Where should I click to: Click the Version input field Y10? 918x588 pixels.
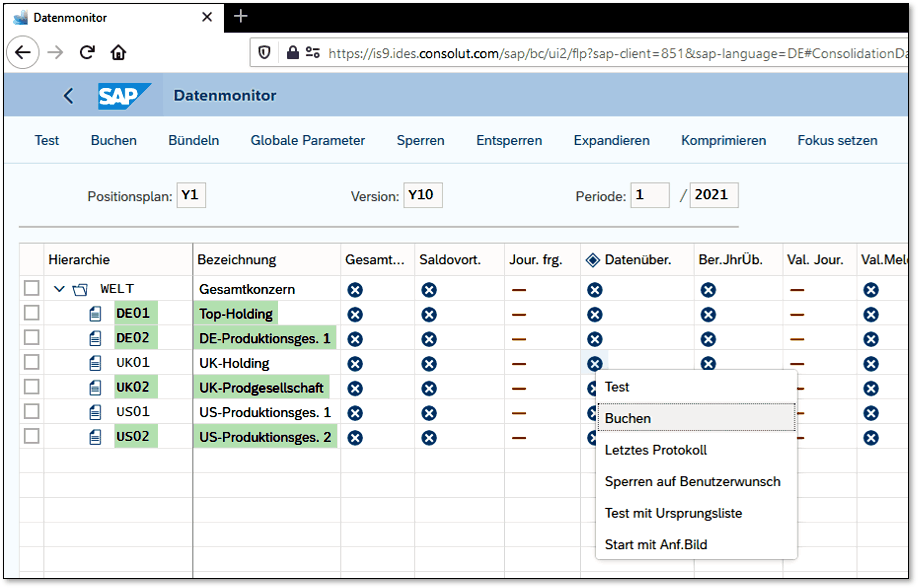[423, 195]
